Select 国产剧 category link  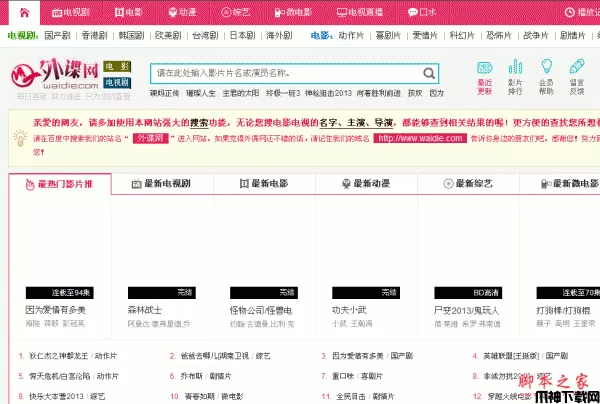[x=57, y=36]
